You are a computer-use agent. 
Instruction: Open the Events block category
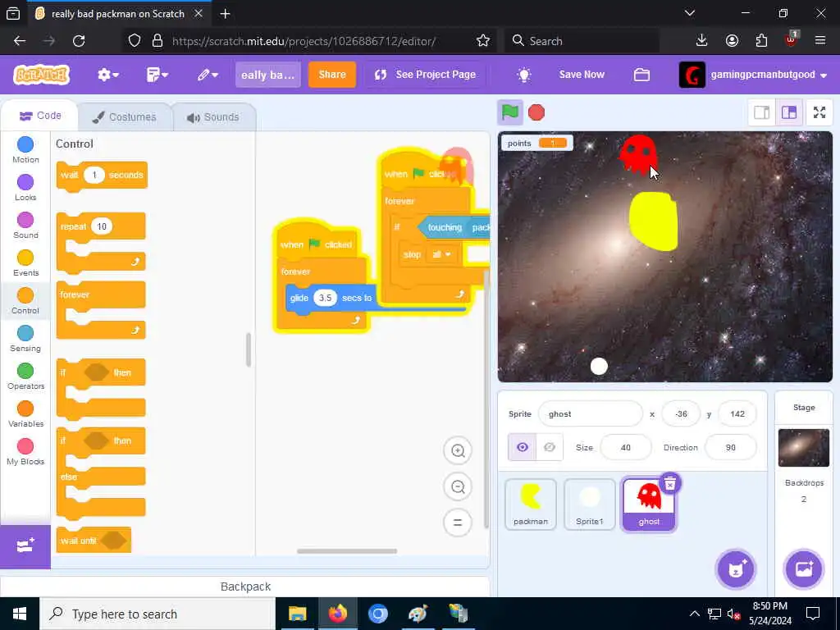coord(25,263)
